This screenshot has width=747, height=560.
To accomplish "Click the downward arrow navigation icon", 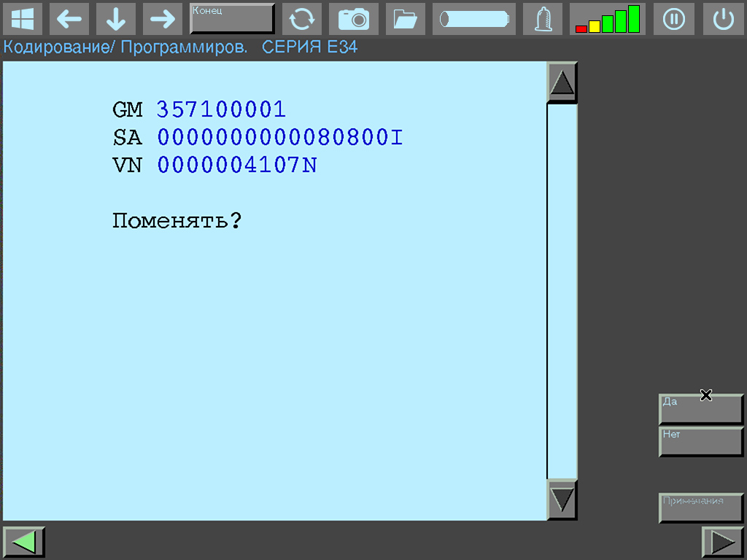I will (115, 19).
